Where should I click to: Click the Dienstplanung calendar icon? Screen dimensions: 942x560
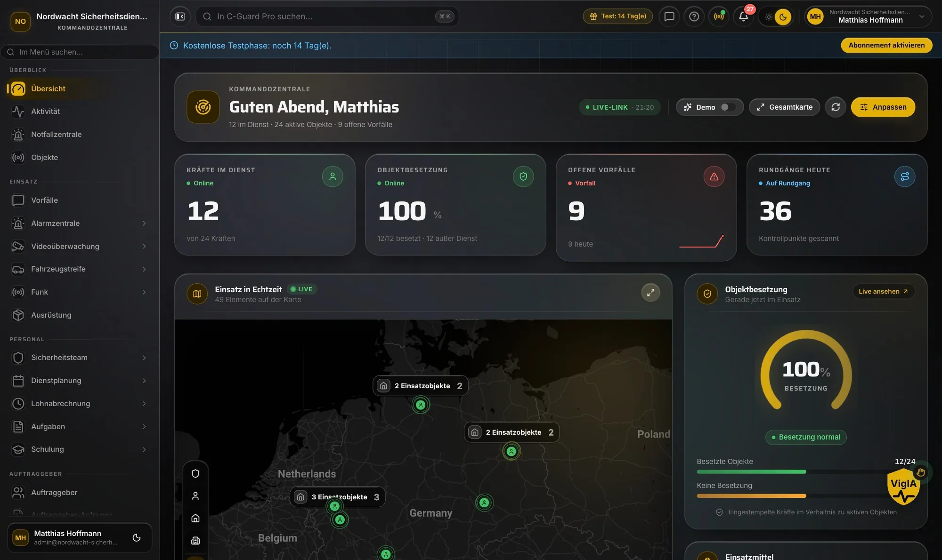point(18,381)
